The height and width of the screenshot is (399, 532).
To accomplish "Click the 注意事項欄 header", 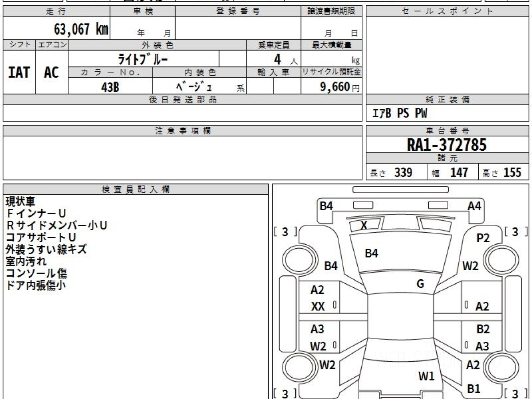I will click(183, 131).
